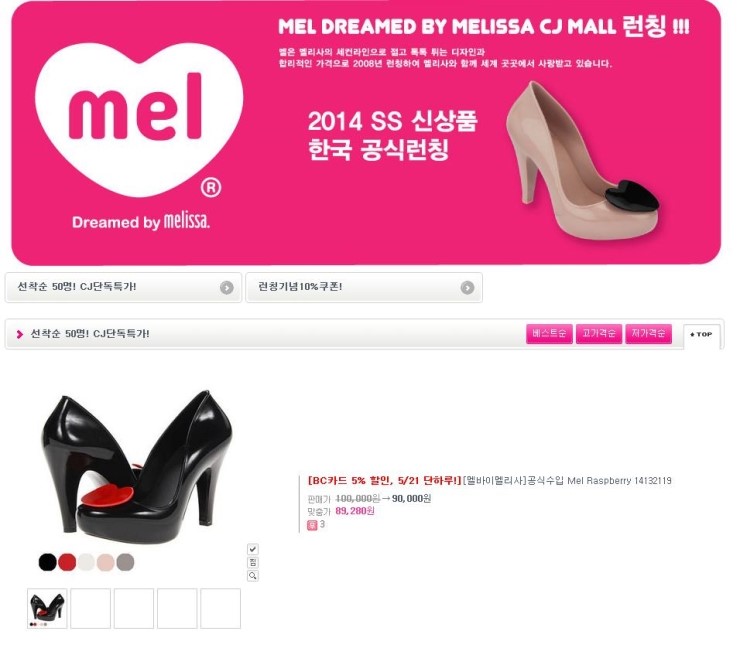Click the Dreamed by melissa logo text

(141, 221)
